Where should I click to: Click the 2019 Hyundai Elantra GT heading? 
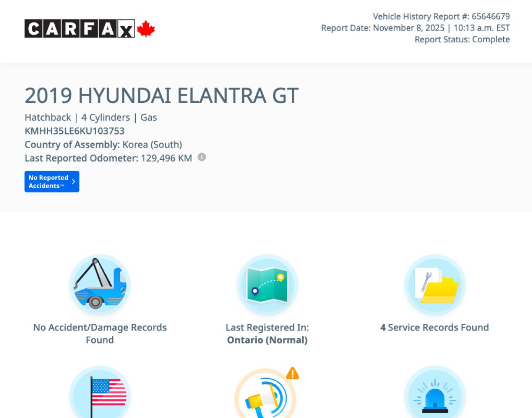[161, 96]
